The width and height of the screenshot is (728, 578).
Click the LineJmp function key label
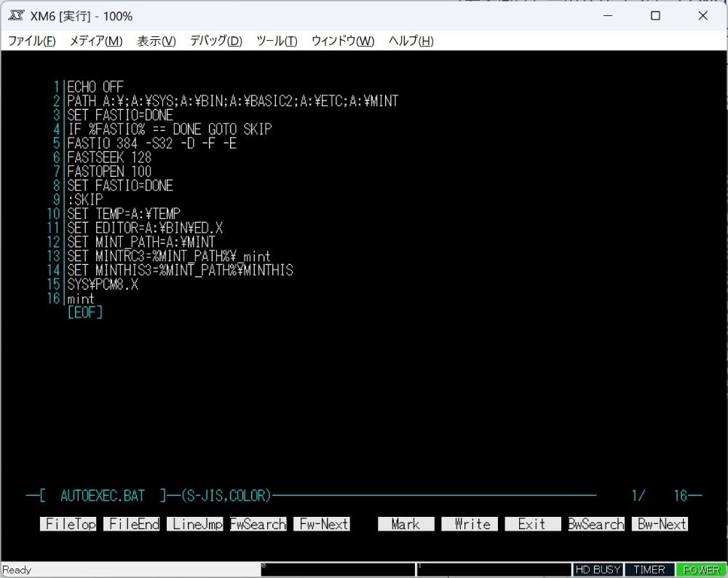tap(195, 524)
